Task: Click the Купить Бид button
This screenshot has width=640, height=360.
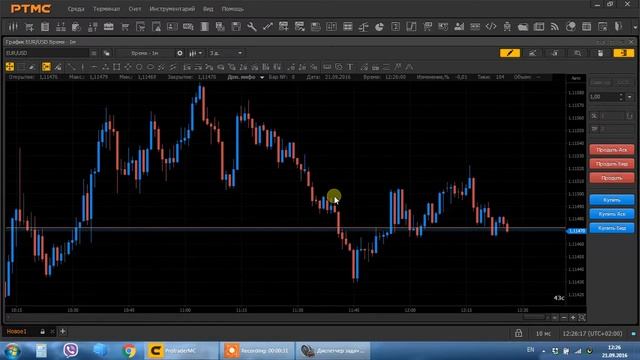Action: (612, 228)
